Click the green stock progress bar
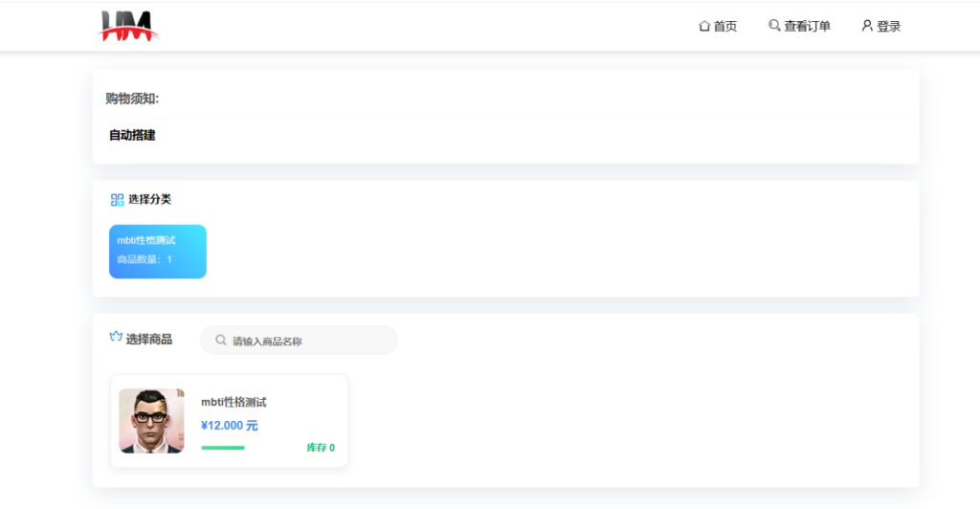The height and width of the screenshot is (509, 980). [x=223, y=448]
